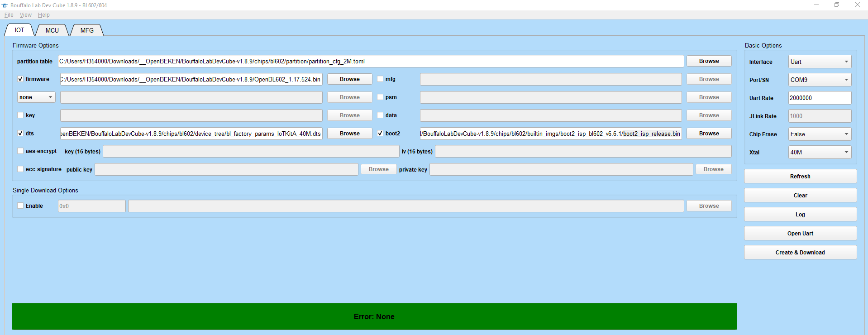The width and height of the screenshot is (868, 335).
Task: Click the 'Single Download Options' label
Action: pyautogui.click(x=45, y=190)
